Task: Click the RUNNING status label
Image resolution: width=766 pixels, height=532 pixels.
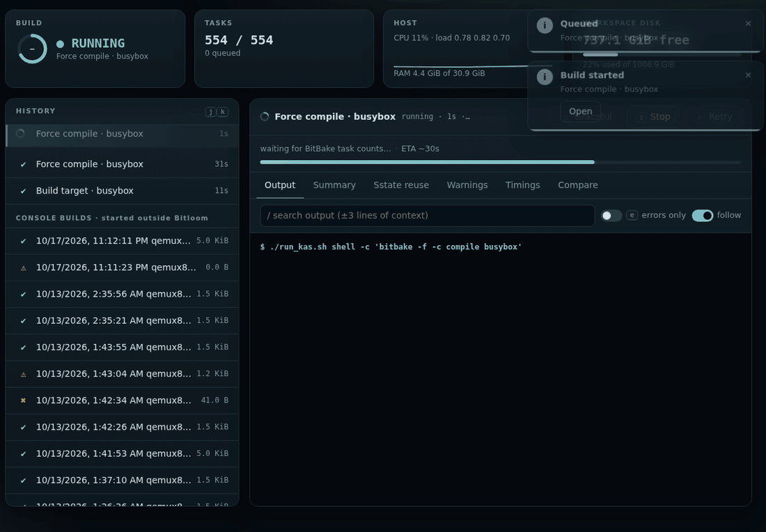Action: [97, 43]
